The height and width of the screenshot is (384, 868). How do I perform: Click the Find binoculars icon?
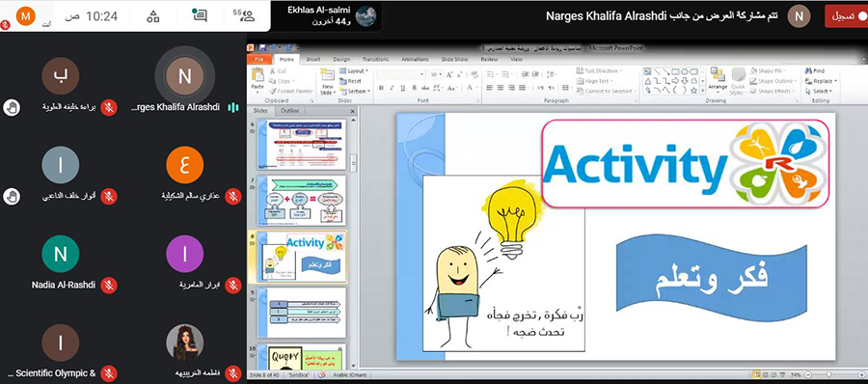814,71
